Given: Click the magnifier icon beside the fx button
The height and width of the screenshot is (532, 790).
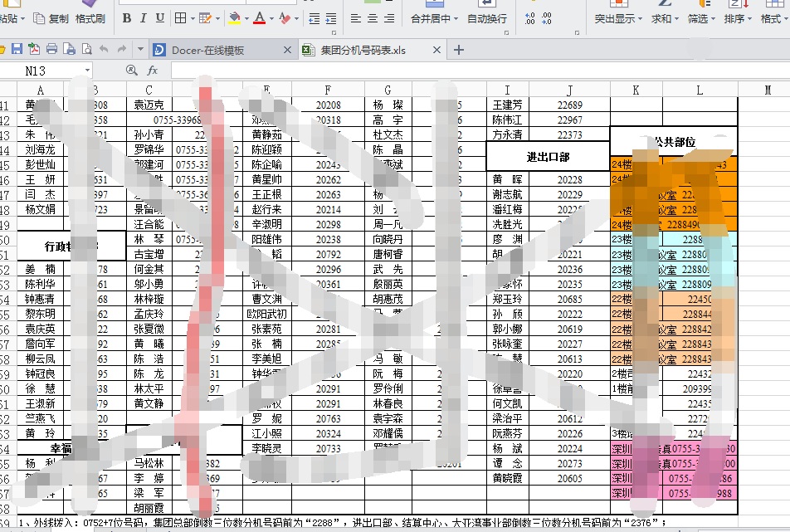Looking at the screenshot, I should (131, 70).
